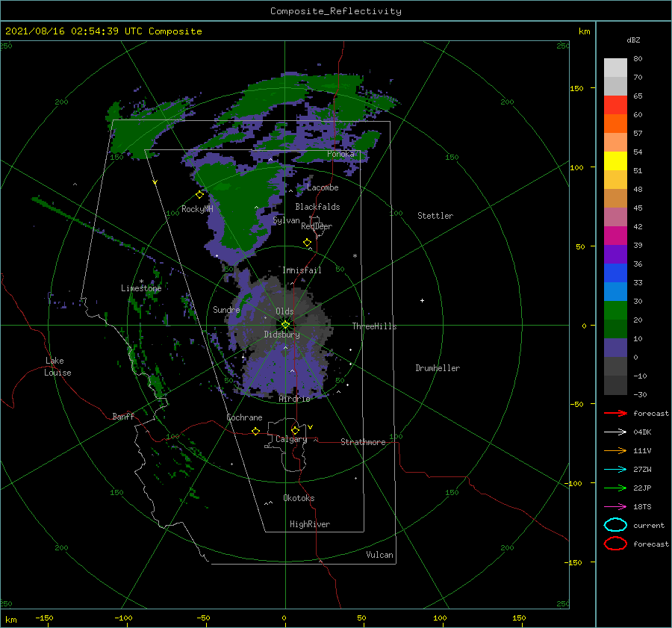Click the Vulcan label
The height and width of the screenshot is (628, 672).
point(379,555)
